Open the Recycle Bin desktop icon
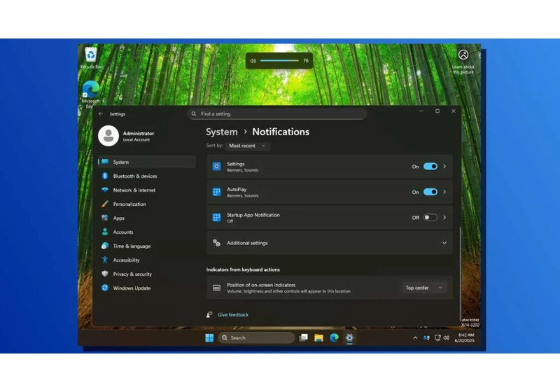The height and width of the screenshot is (392, 560). 91,57
